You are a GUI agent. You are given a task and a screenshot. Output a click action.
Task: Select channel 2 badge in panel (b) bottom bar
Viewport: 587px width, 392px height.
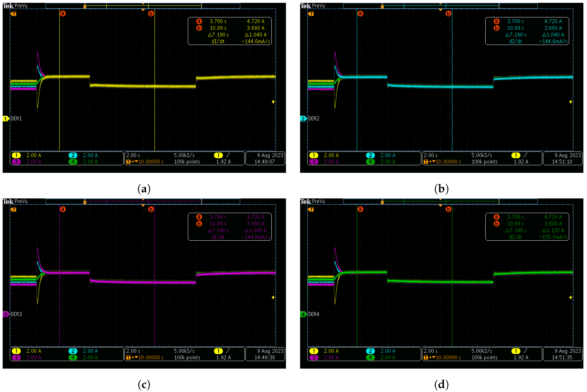click(370, 155)
